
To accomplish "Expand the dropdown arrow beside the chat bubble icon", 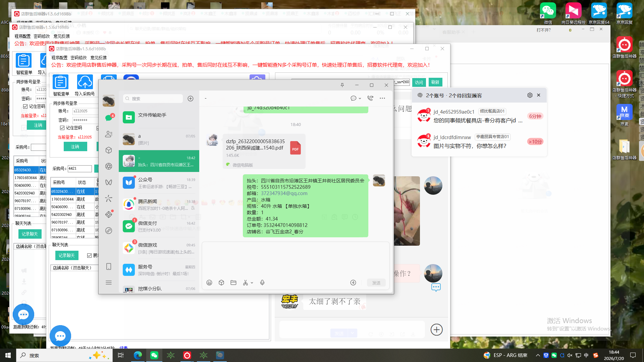I will pyautogui.click(x=360, y=99).
